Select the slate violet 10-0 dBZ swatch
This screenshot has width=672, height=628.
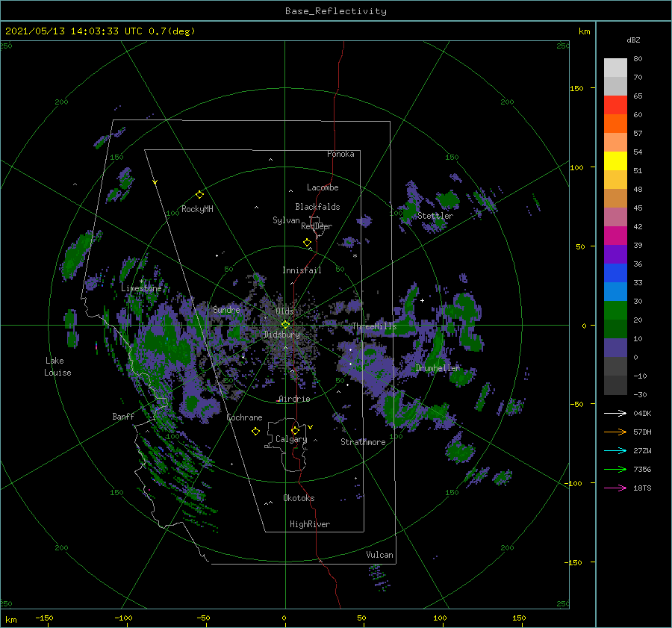click(615, 348)
